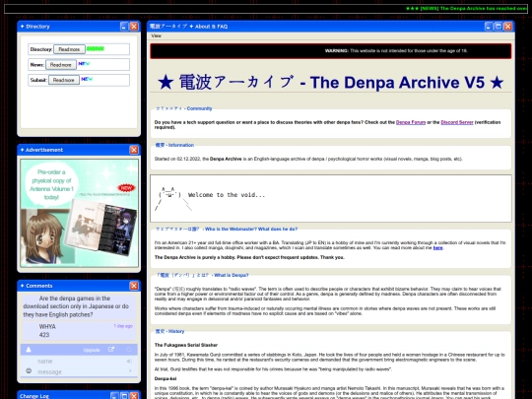The image size is (532, 399).
Task: Open the Discord Server link
Action: 457,122
